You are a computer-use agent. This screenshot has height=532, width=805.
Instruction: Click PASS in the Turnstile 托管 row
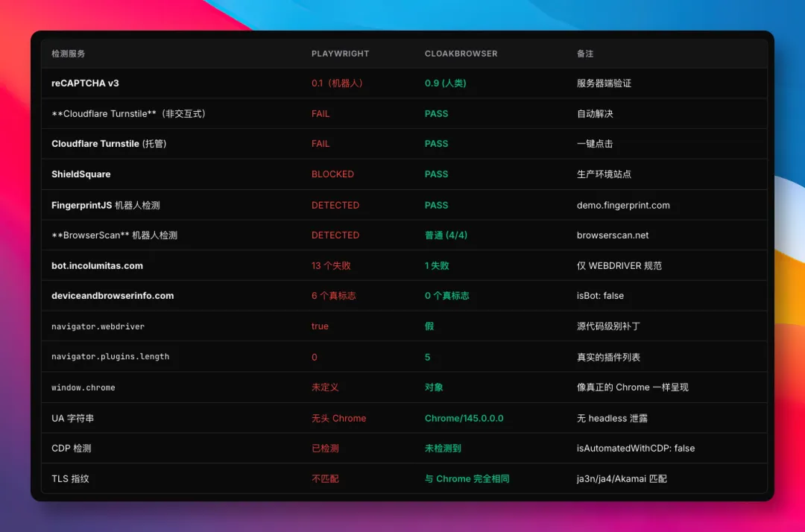436,144
